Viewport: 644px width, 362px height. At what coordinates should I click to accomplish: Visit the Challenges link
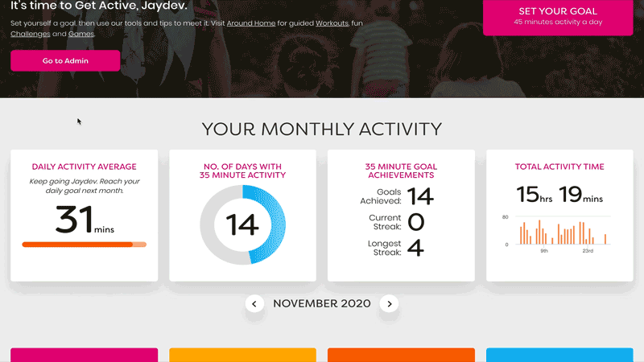point(31,34)
